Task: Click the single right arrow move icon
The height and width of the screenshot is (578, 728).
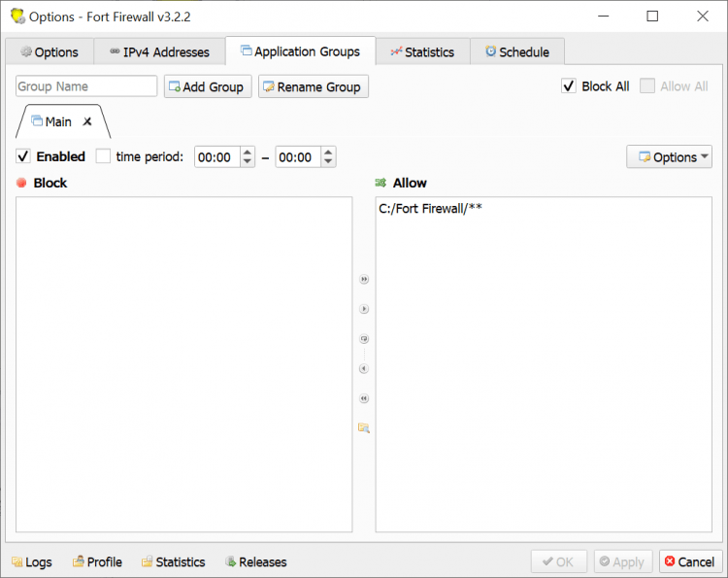Action: click(x=364, y=309)
